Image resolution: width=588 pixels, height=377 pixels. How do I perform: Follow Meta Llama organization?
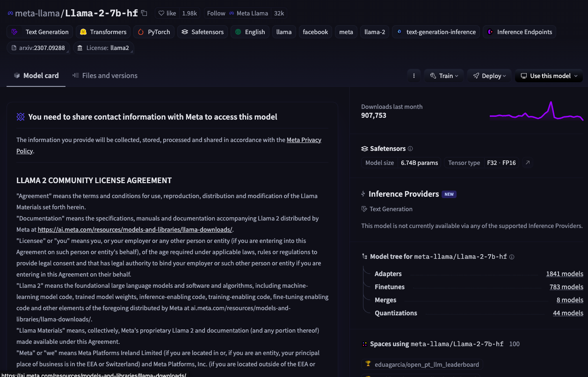coord(216,13)
